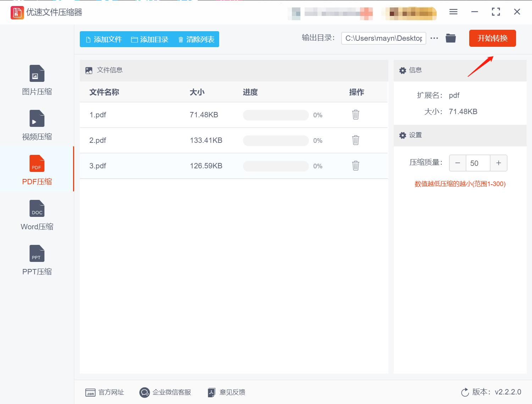Open the hamburger menu at top right
This screenshot has height=404, width=532.
[x=453, y=12]
